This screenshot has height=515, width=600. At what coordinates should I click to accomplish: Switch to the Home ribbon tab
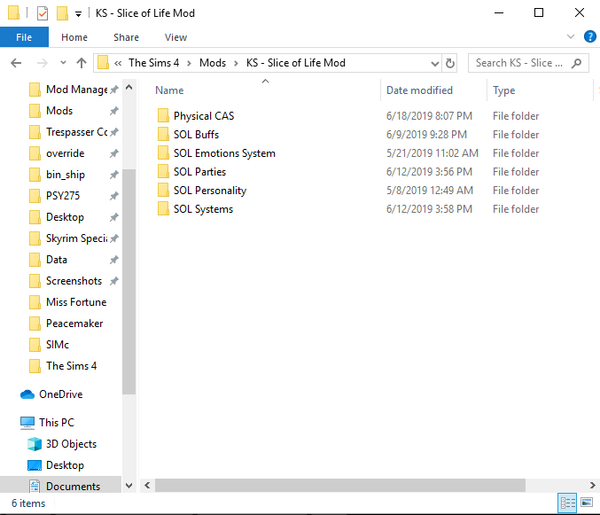tap(74, 37)
